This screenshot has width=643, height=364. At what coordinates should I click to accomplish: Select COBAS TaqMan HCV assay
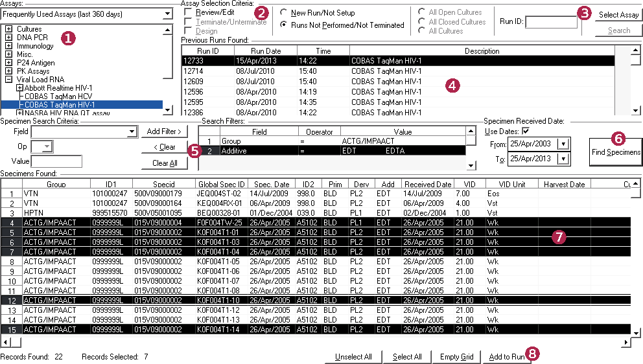coord(58,97)
